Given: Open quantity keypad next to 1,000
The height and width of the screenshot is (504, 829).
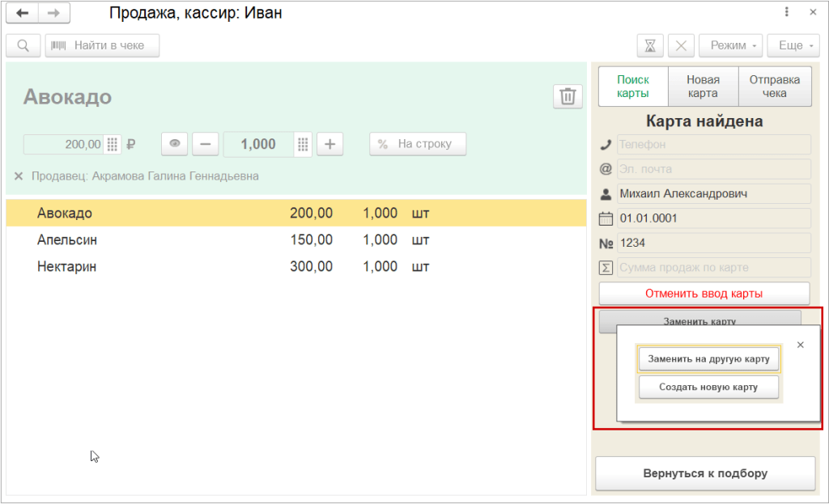Looking at the screenshot, I should [x=303, y=145].
